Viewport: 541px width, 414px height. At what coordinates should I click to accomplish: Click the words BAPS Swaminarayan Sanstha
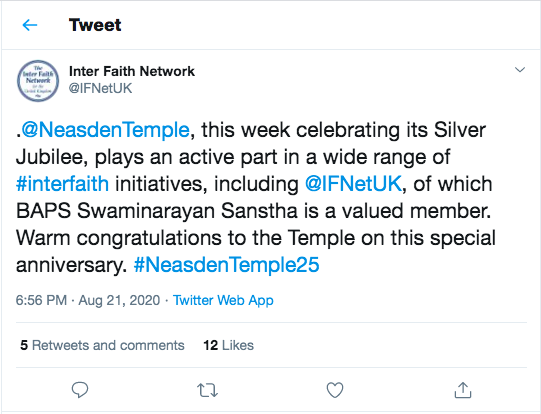pos(157,210)
